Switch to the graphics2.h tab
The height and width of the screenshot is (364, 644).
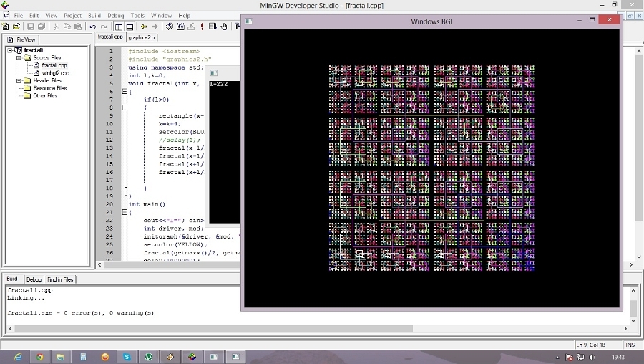tap(142, 37)
